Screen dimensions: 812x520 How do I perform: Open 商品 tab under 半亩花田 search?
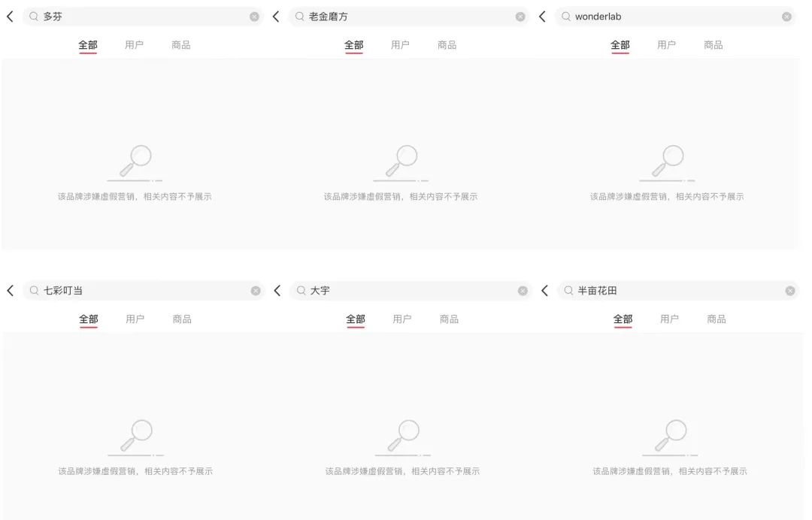tap(717, 319)
